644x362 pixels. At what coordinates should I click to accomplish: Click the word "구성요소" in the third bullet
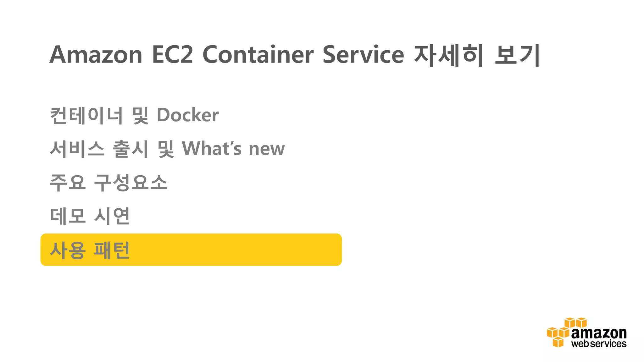pos(131,182)
